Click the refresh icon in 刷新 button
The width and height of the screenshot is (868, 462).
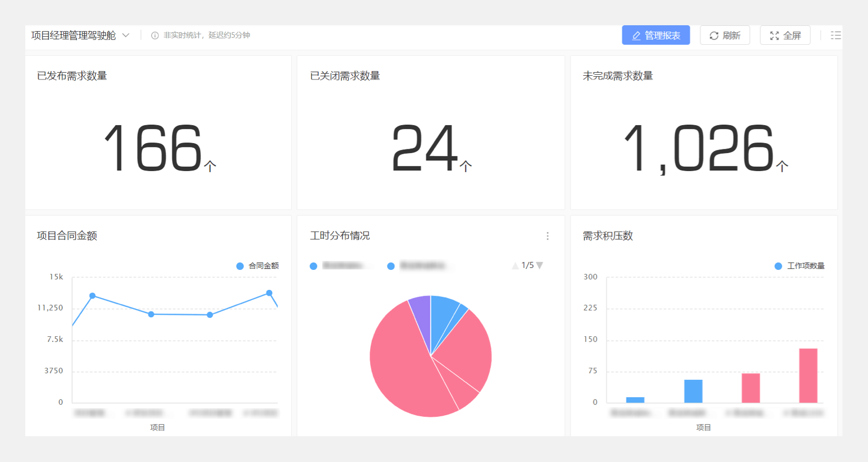(714, 35)
